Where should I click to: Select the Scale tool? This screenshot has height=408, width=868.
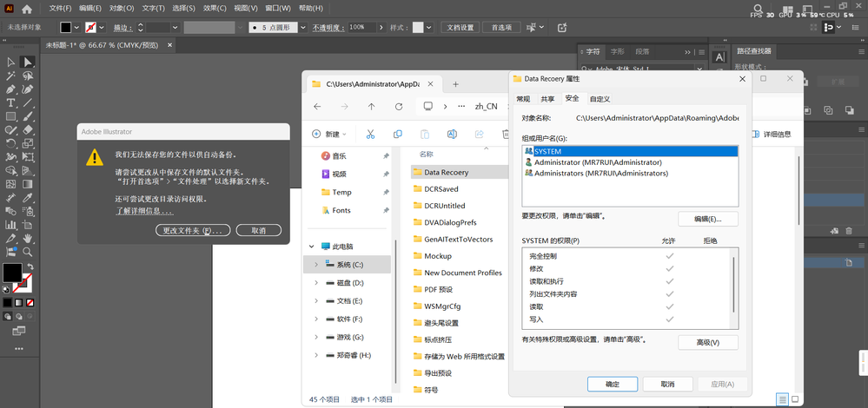(x=27, y=143)
